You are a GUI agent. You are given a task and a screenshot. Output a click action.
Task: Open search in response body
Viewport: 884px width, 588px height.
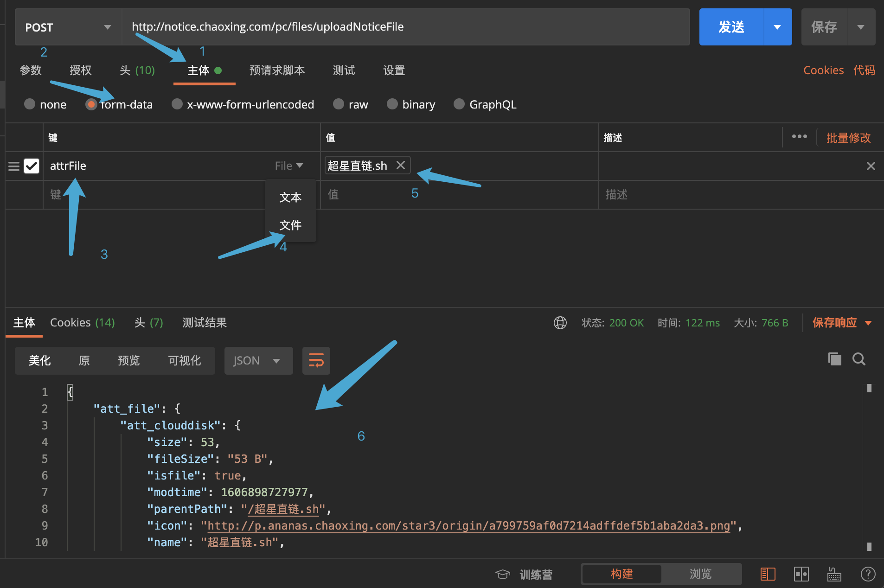(x=858, y=359)
